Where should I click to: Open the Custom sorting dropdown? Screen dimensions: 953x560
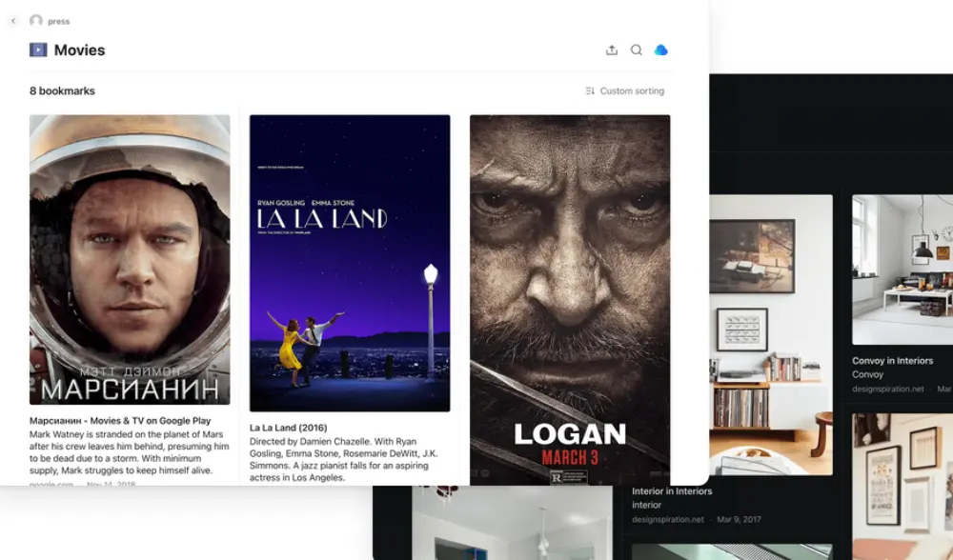[625, 91]
